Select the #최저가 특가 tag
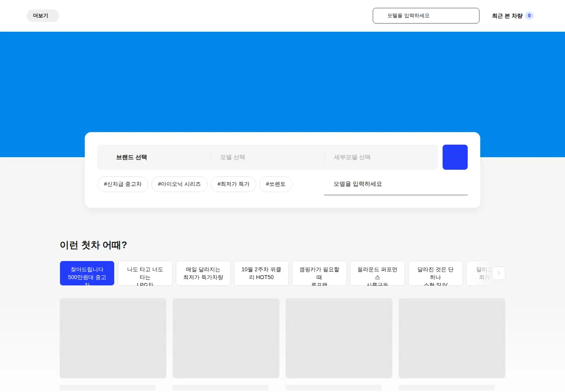 tap(233, 184)
